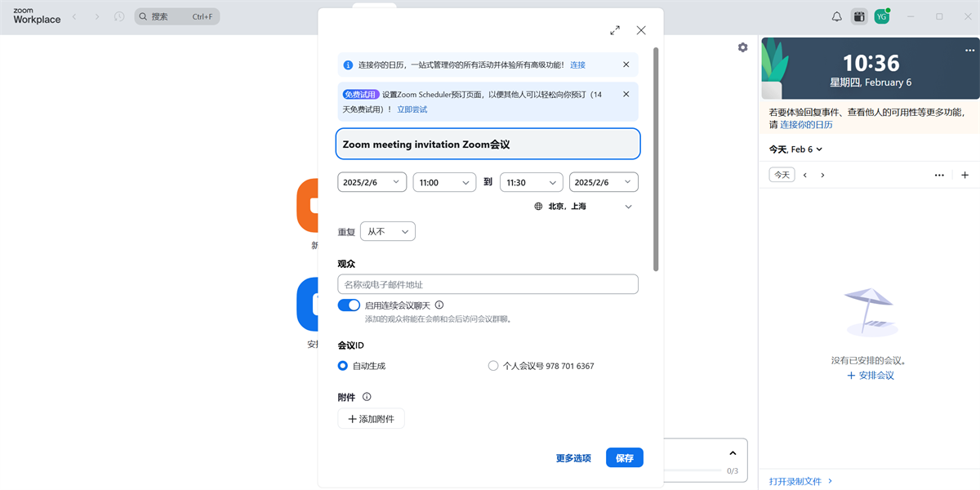980x490 pixels.
Task: Expand the scheduling dialog to full size
Action: [615, 30]
